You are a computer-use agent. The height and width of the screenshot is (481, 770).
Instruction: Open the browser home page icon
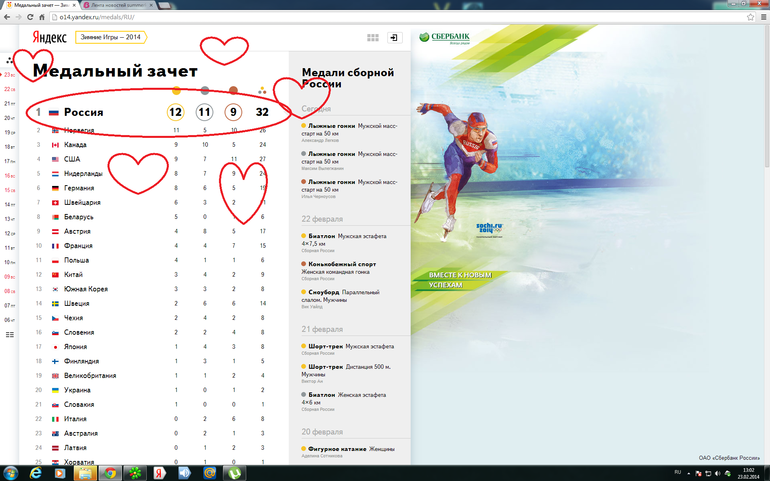pyautogui.click(x=42, y=17)
